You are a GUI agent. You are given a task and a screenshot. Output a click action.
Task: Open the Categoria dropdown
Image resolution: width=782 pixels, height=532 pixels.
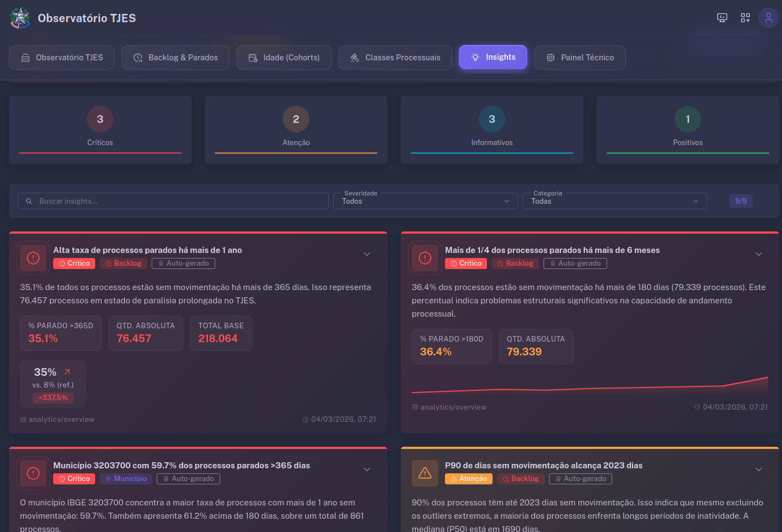click(x=614, y=201)
